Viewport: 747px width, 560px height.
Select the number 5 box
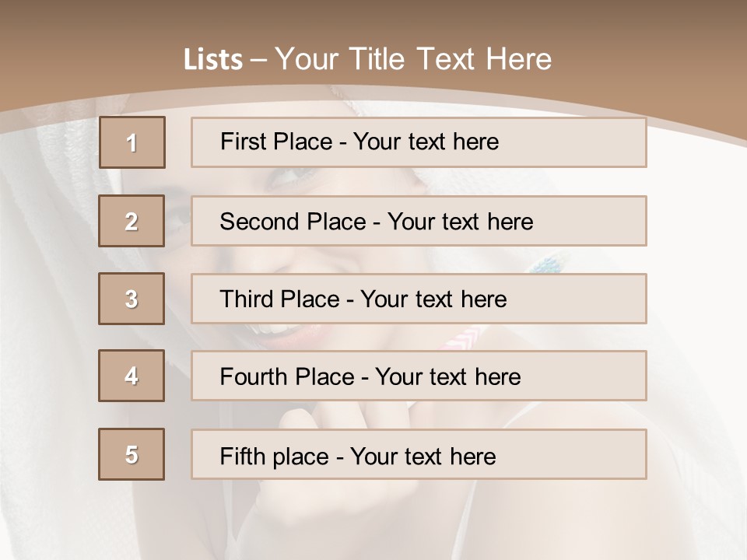132,454
